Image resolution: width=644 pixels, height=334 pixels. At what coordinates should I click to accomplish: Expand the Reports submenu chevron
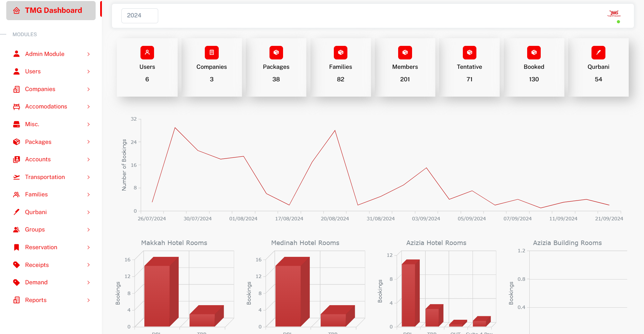(89, 300)
